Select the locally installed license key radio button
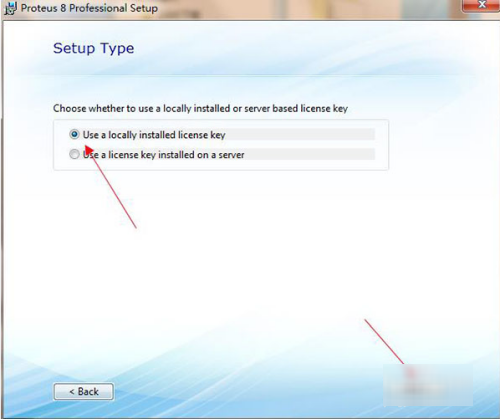Screen dimensions: 500x419 [74, 134]
